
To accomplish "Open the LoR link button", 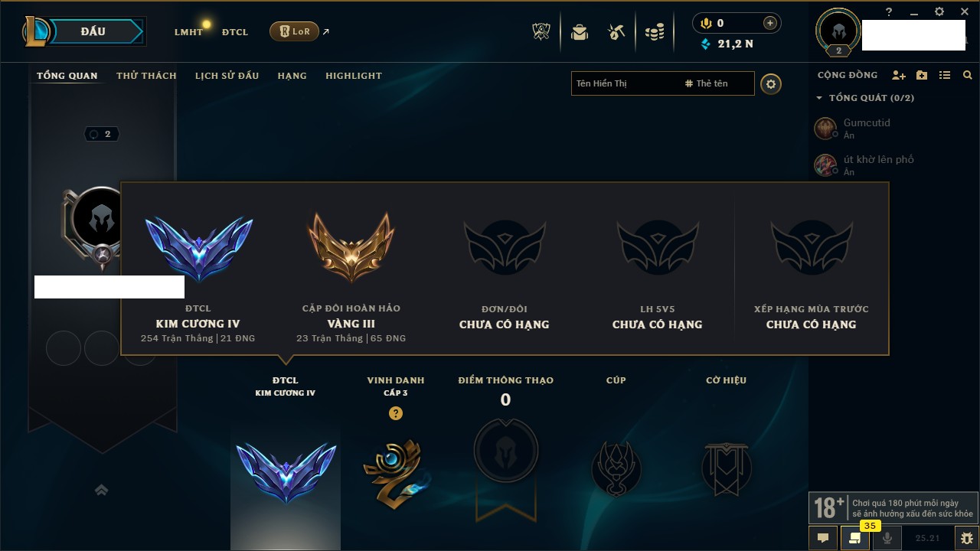I will [294, 31].
